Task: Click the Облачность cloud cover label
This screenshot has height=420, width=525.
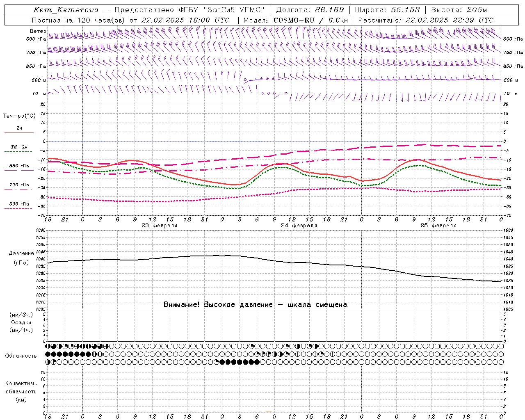Action: [21, 356]
